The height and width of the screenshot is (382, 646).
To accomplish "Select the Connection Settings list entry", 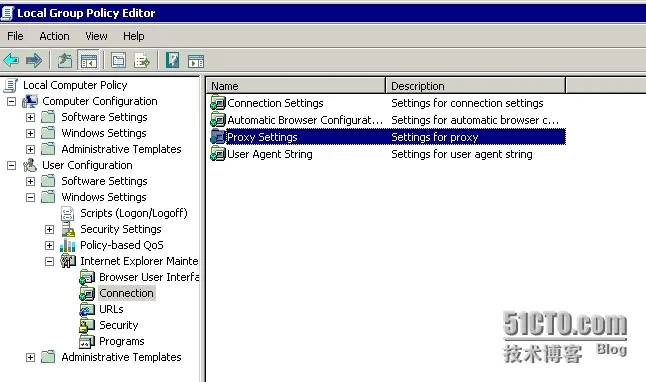I will pos(275,103).
